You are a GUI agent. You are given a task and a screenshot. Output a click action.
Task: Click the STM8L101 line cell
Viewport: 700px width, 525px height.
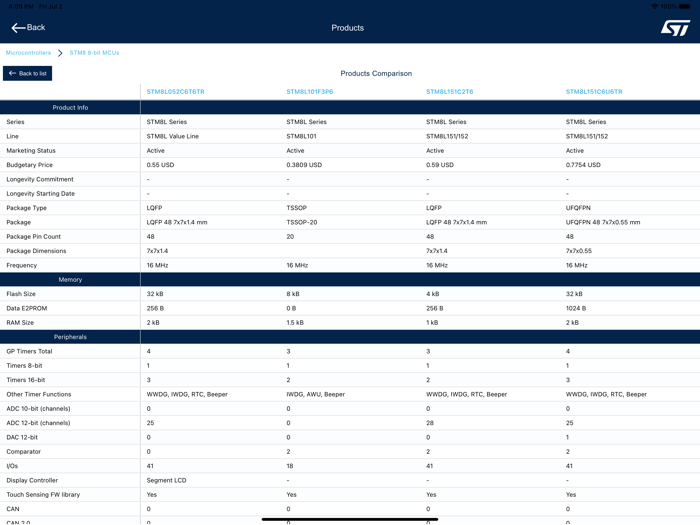coord(301,136)
